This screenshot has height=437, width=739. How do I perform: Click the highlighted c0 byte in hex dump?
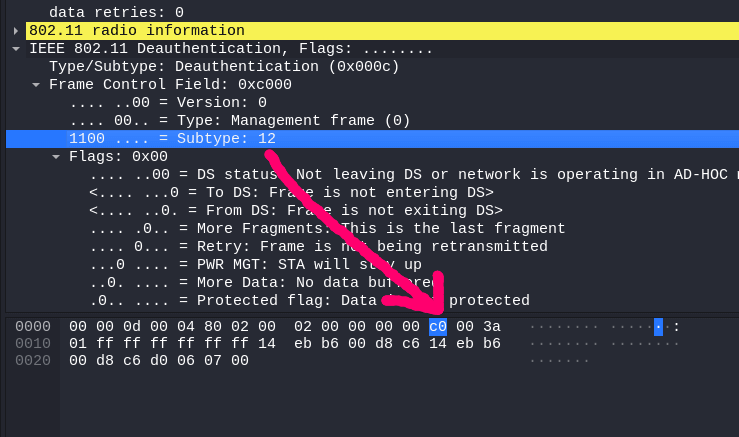pyautogui.click(x=438, y=326)
